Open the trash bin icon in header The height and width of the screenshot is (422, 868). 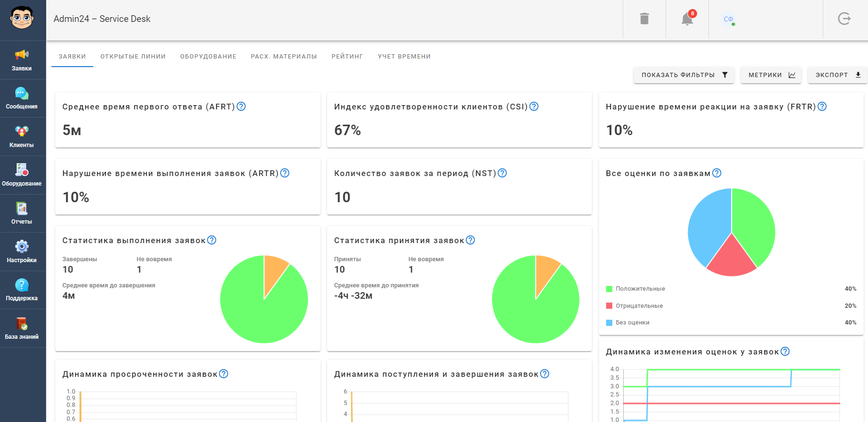[644, 19]
